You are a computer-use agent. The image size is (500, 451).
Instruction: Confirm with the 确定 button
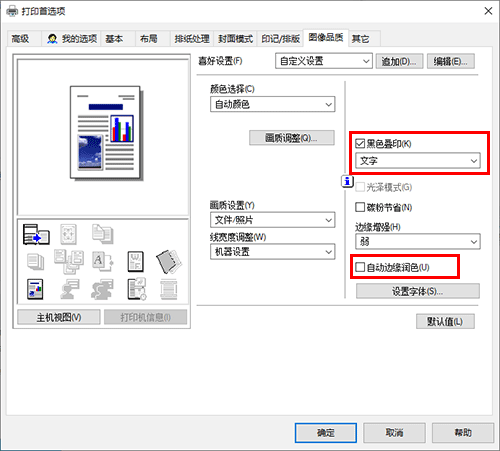click(326, 433)
